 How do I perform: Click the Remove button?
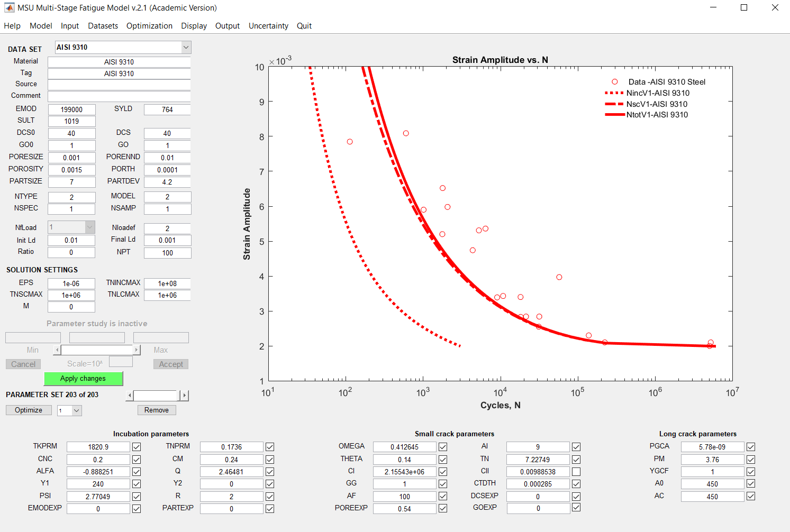[157, 410]
